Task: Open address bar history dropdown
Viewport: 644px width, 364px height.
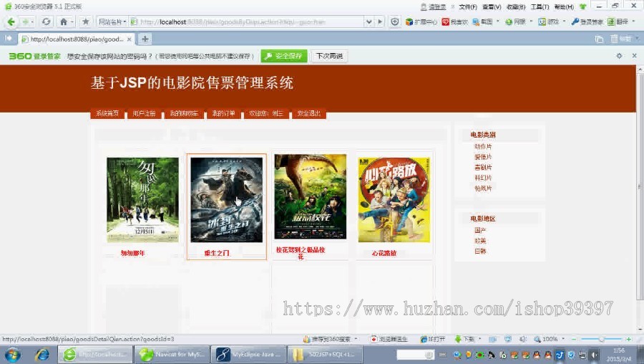Action: (369, 21)
